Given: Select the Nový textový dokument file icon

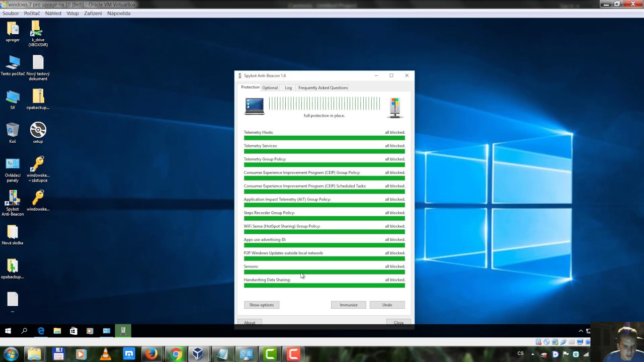Looking at the screenshot, I should pos(38,68).
